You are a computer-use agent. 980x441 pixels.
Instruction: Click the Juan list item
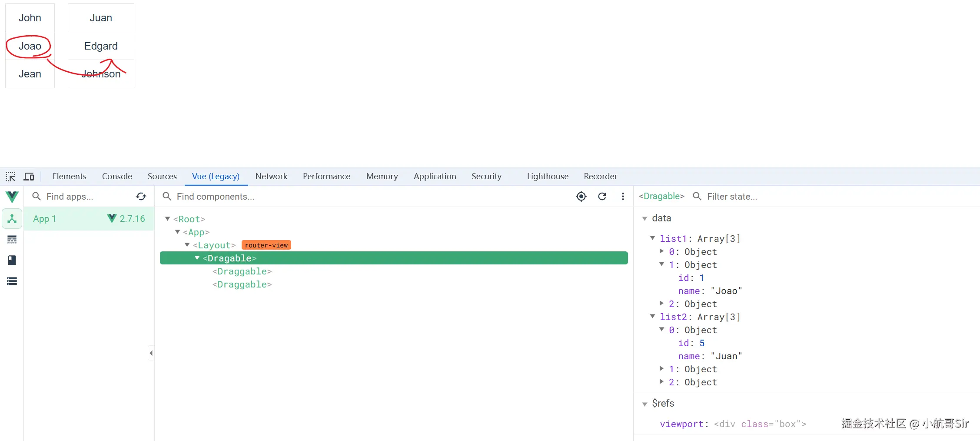point(101,18)
